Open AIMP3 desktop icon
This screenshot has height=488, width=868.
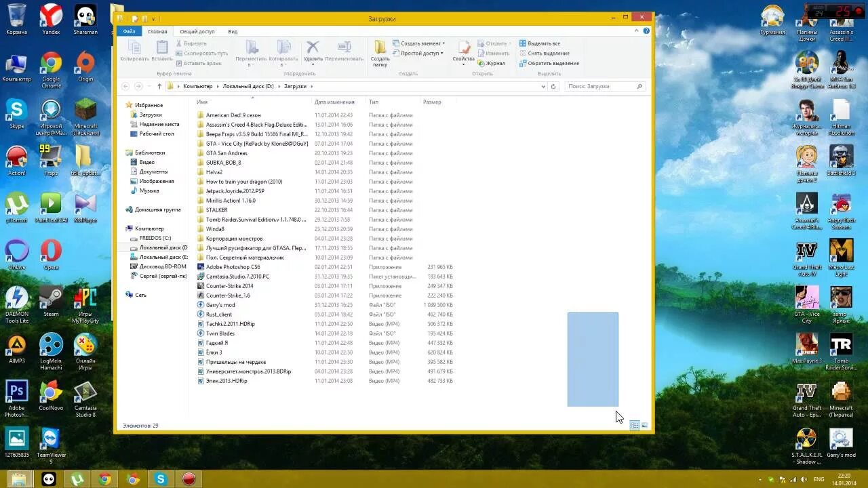16,348
